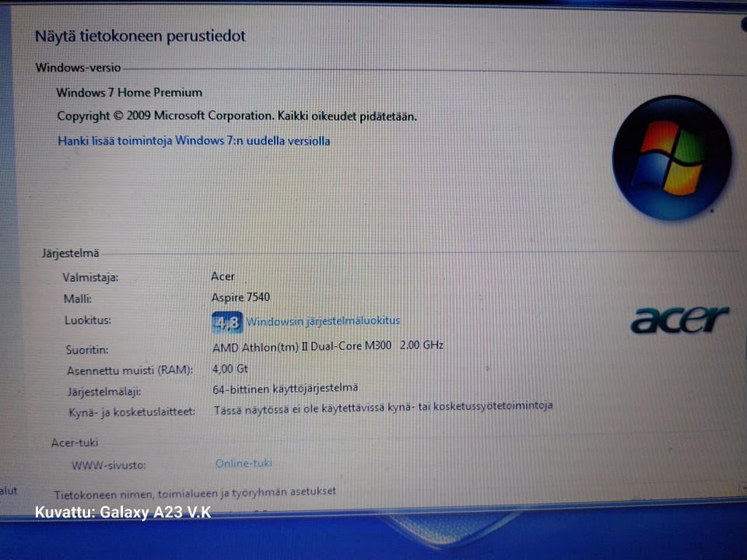This screenshot has height=560, width=747.
Task: Open the Online-tuki support link
Action: [x=244, y=464]
